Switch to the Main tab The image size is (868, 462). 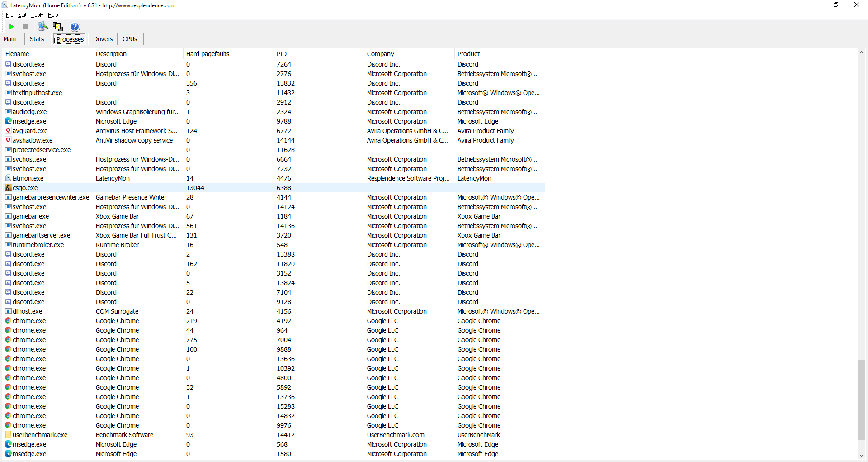tap(10, 39)
